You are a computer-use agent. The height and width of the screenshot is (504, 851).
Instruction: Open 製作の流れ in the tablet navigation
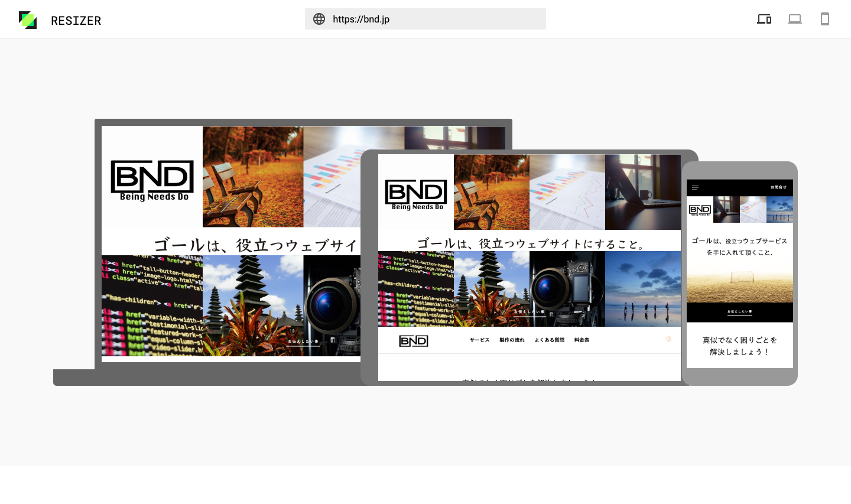[512, 340]
